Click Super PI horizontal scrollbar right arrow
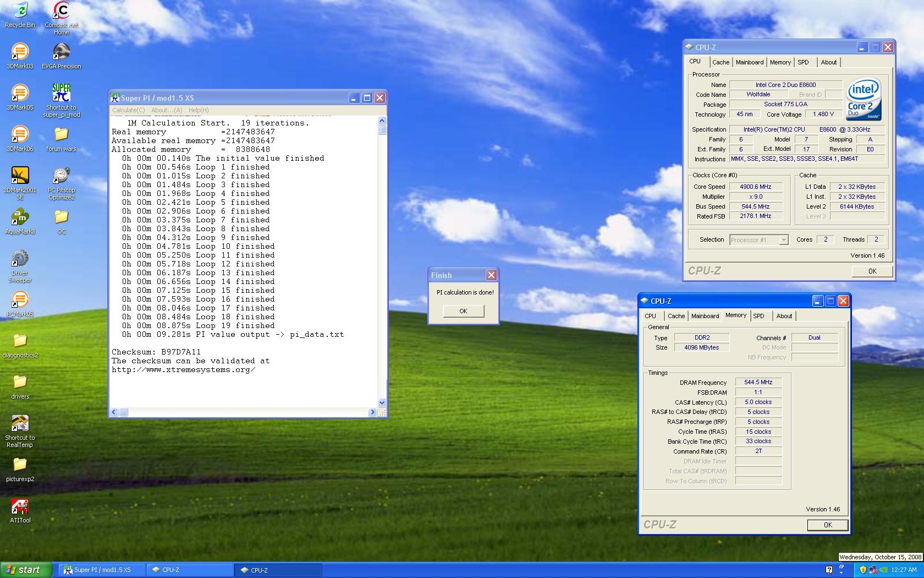Image resolution: width=924 pixels, height=578 pixels. [372, 412]
